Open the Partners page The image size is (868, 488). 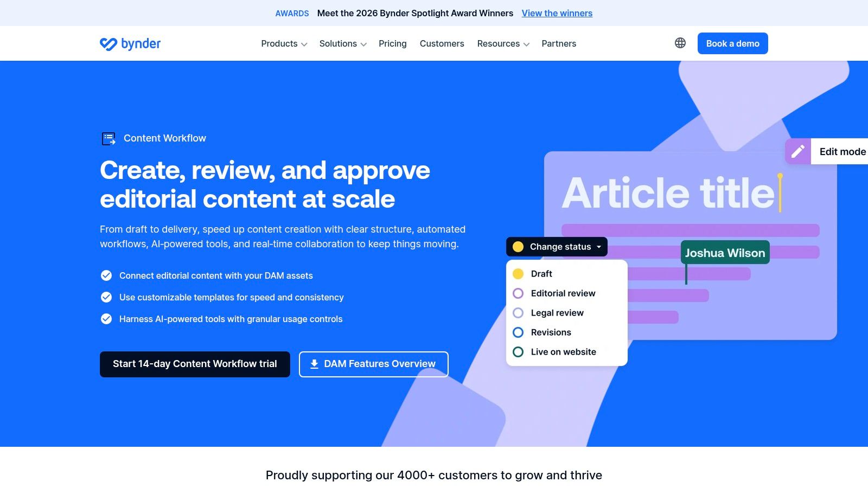click(559, 43)
